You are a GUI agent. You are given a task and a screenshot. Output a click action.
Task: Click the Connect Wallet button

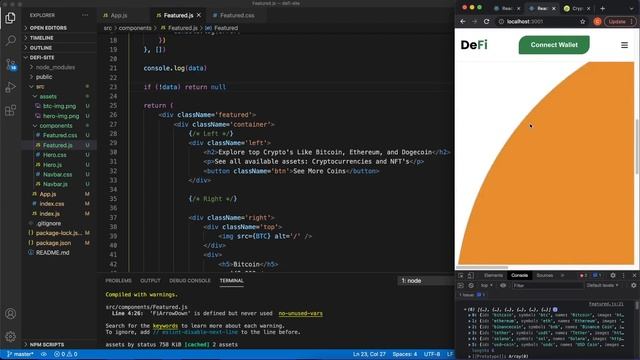point(554,45)
